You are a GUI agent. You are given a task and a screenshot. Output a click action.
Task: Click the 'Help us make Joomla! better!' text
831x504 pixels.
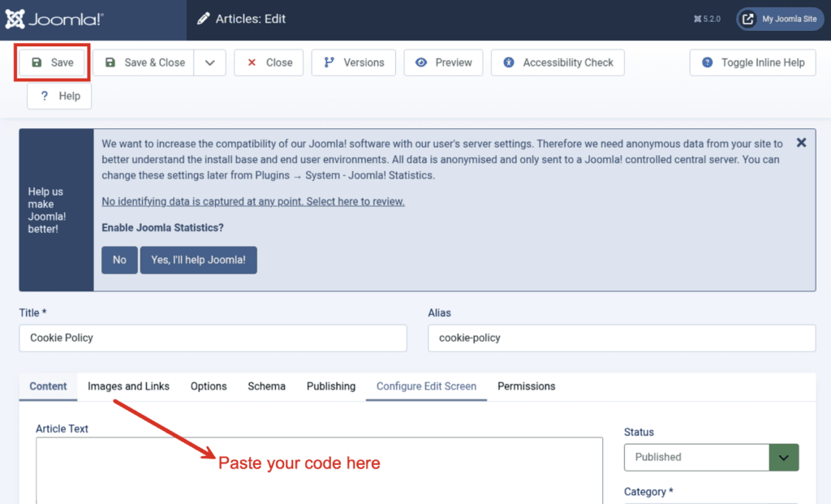tap(46, 210)
